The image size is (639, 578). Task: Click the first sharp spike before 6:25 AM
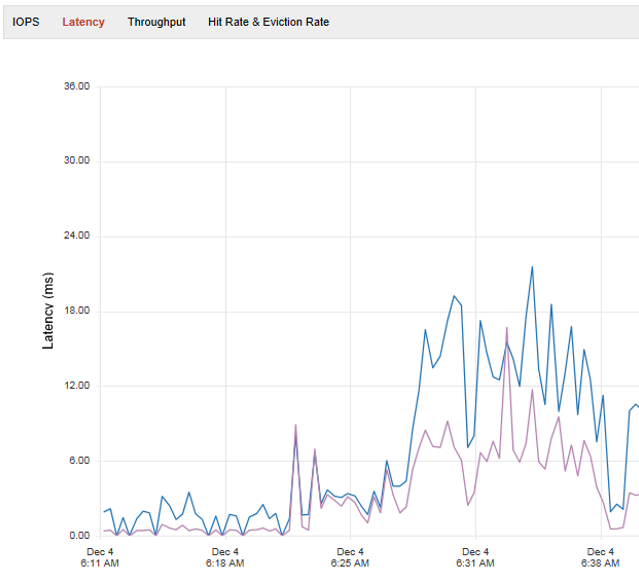tap(295, 426)
